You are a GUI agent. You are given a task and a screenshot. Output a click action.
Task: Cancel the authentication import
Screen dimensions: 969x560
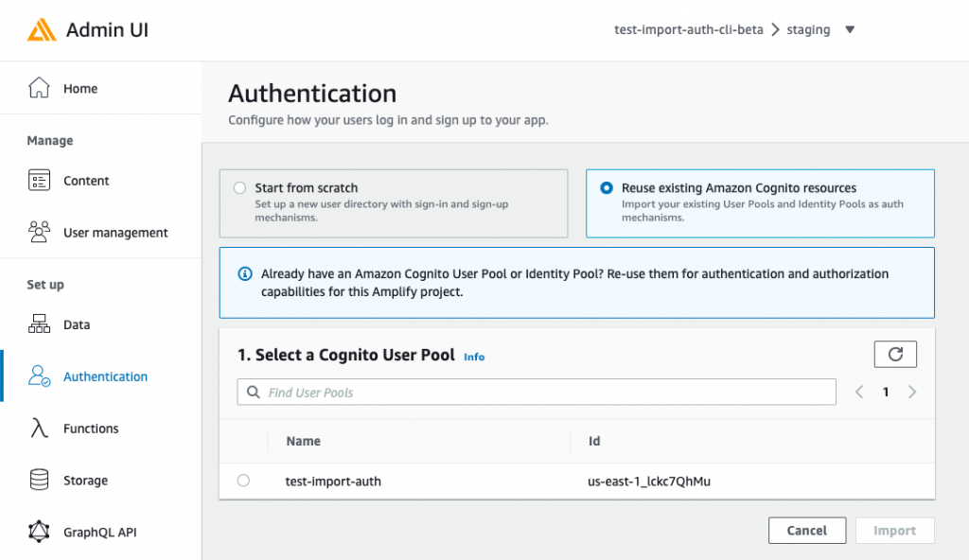[806, 530]
